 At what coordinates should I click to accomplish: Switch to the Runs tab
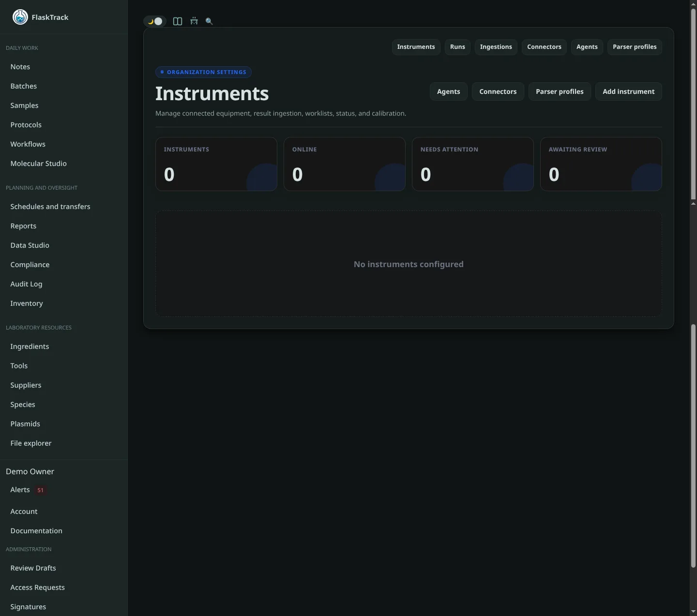(457, 47)
